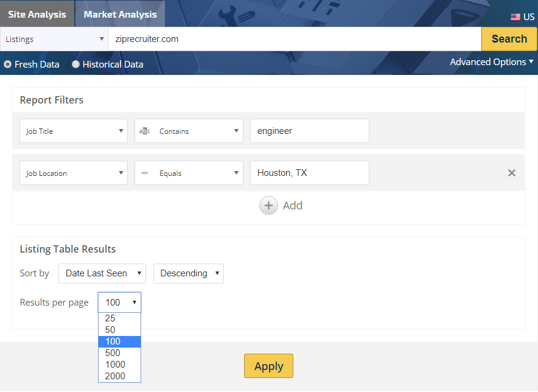Open the Equals operator dropdown
This screenshot has width=538, height=392.
(x=189, y=173)
